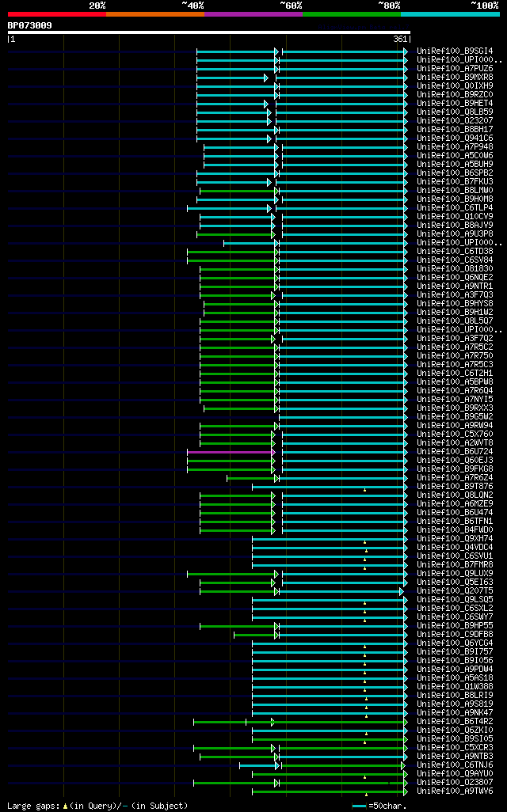Select hit UniRef100_B8LMW0

[456, 191]
